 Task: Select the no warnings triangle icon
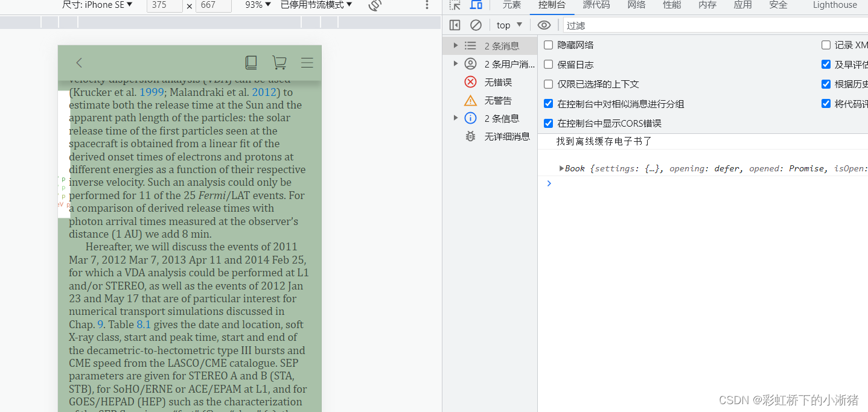(x=471, y=100)
